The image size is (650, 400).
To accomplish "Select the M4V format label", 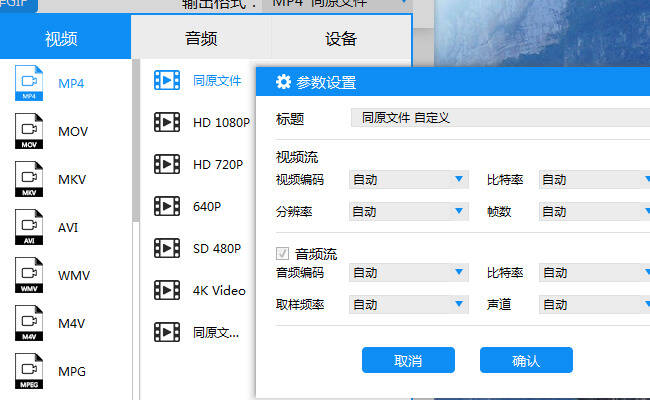I will coord(72,323).
